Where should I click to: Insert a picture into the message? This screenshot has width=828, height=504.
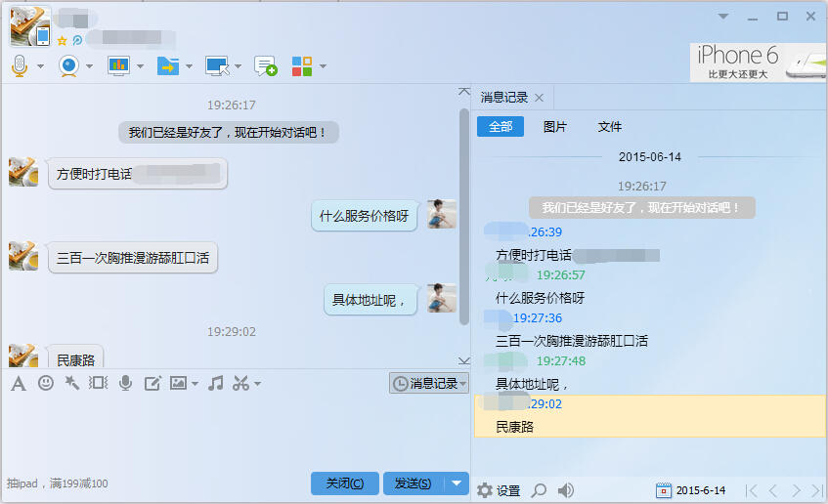(179, 383)
